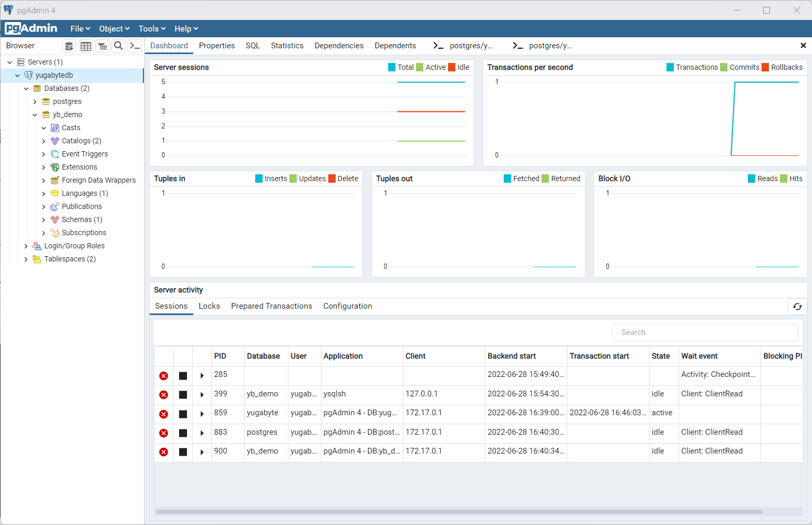Click the view data grid icon
812x525 pixels.
click(86, 46)
